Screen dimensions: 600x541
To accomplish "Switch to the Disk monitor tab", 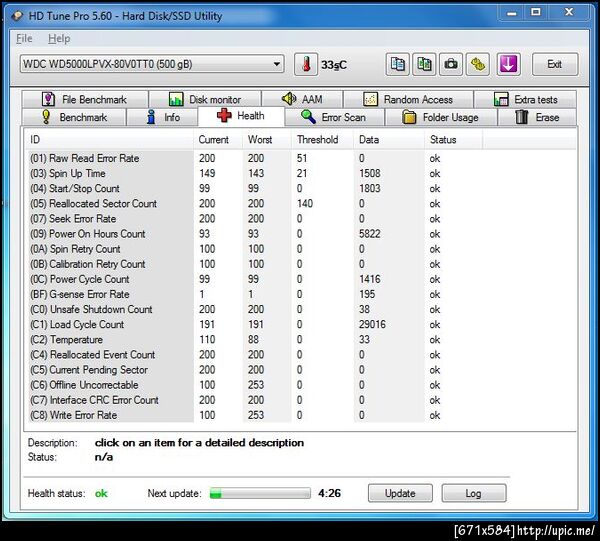I will point(205,99).
